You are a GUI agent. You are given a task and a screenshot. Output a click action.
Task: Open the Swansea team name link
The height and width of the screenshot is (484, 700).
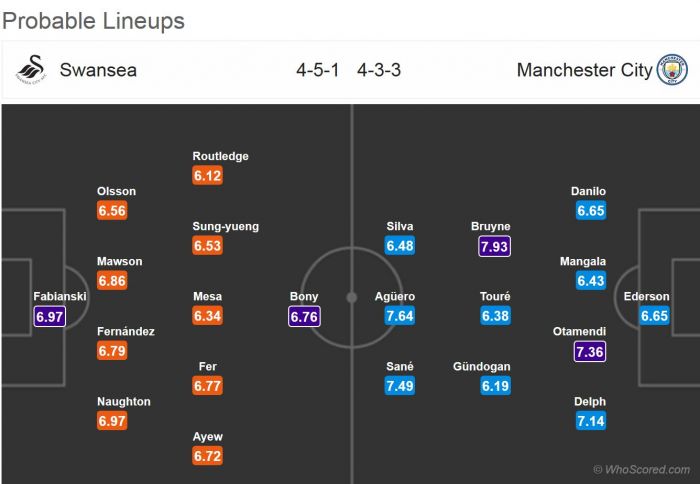pyautogui.click(x=98, y=70)
